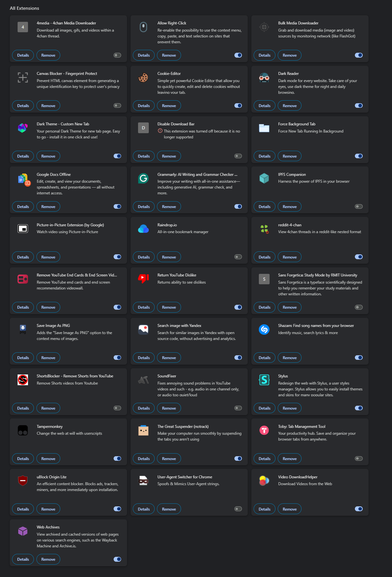The image size is (392, 577).
Task: Click the SoundFixer hammer icon
Action: pyautogui.click(x=143, y=380)
